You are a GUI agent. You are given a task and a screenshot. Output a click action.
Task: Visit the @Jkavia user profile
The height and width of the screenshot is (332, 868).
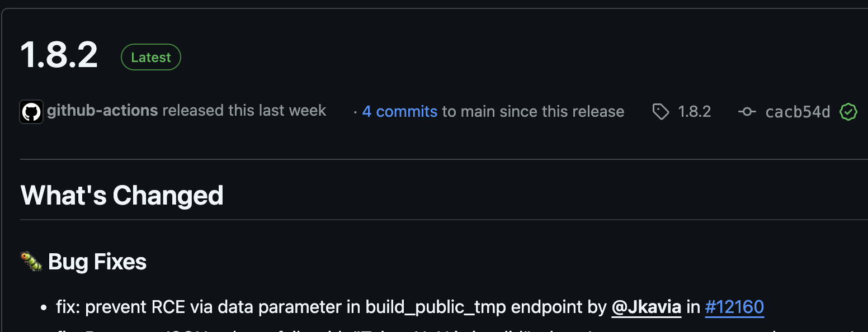[647, 307]
